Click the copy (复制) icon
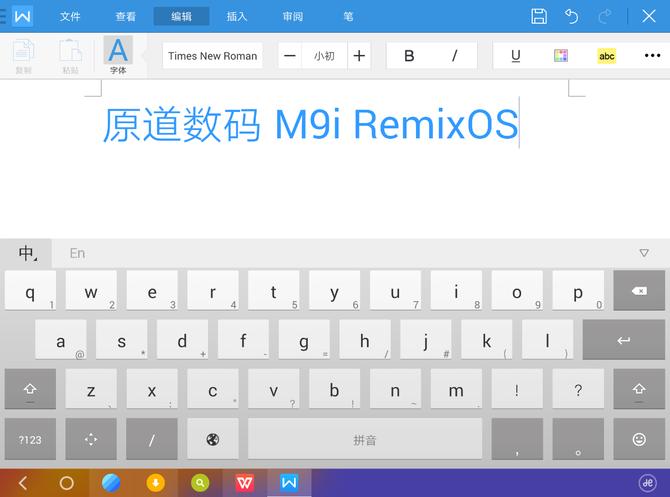This screenshot has height=497, width=670. click(x=24, y=56)
